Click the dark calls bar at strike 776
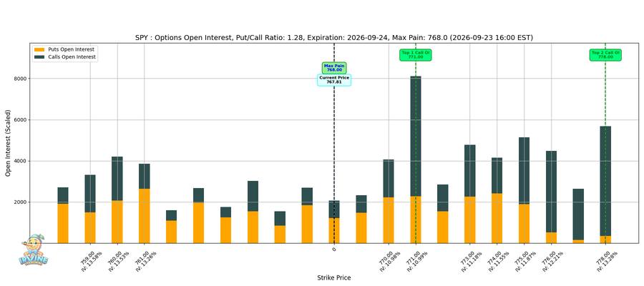Screen dimensions: 644x286 coord(551,192)
